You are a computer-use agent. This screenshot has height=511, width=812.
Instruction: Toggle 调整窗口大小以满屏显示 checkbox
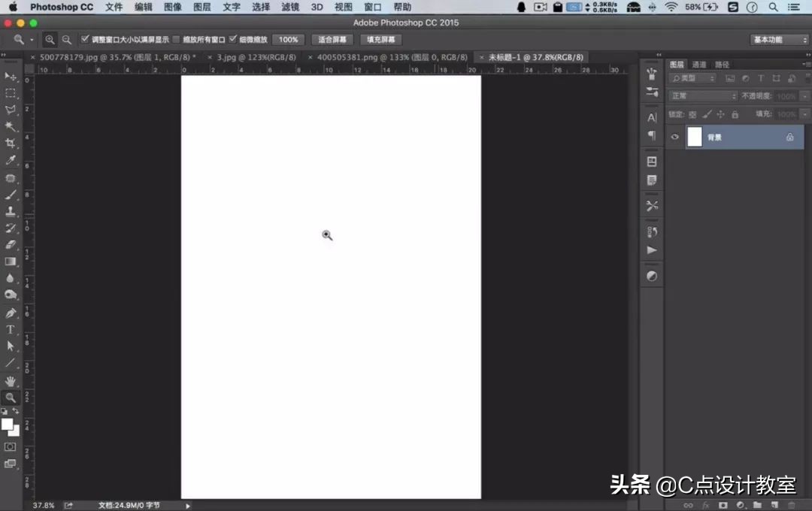point(85,39)
